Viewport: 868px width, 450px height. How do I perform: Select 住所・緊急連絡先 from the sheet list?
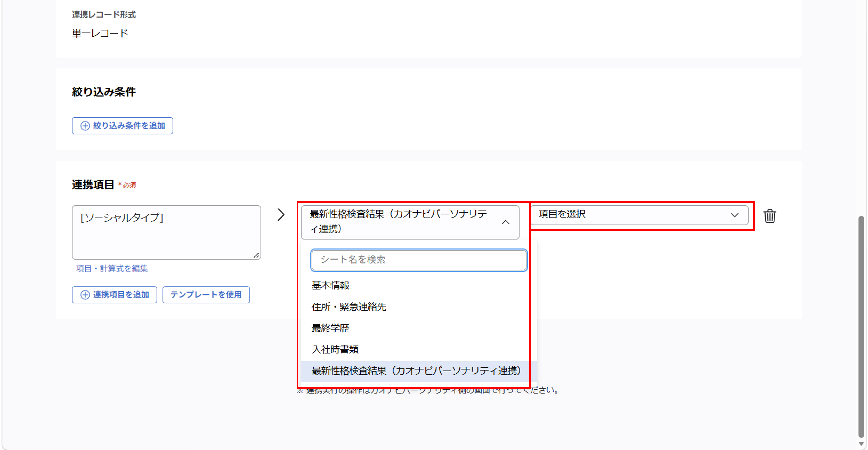[419, 307]
